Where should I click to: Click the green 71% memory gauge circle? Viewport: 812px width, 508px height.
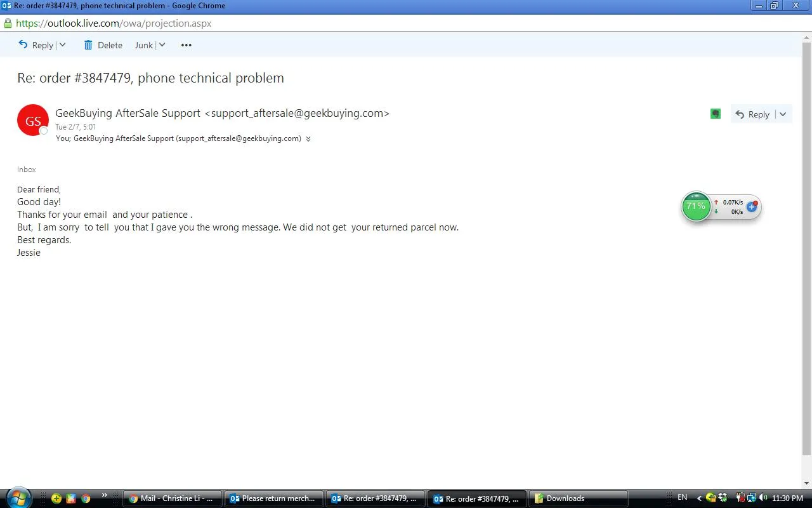(696, 206)
